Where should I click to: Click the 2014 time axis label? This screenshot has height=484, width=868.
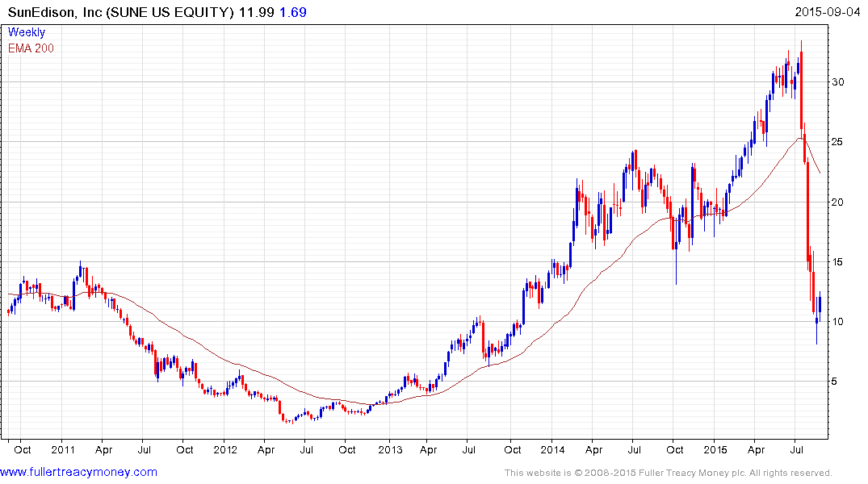pyautogui.click(x=552, y=449)
